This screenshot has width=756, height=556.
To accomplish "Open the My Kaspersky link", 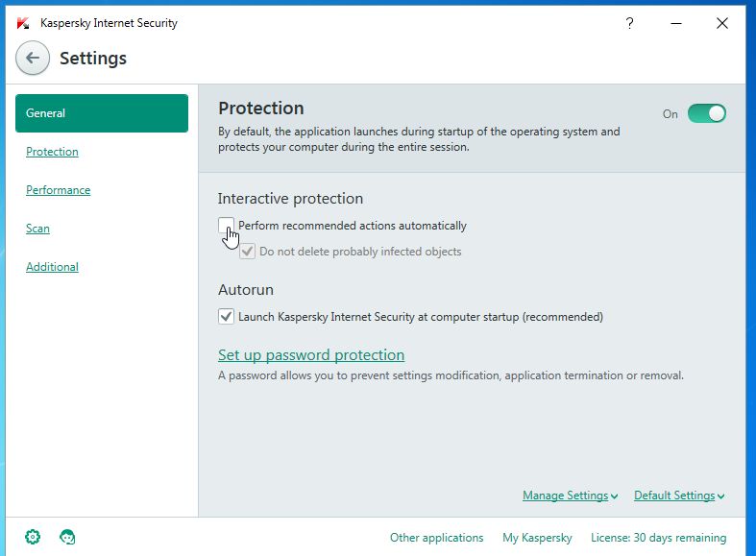I will point(537,538).
